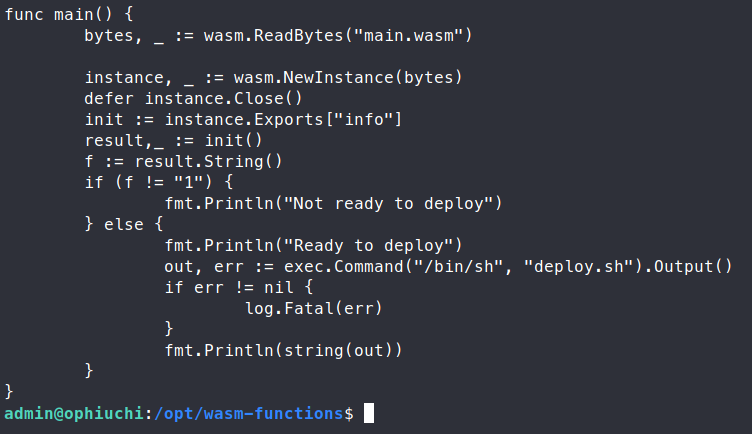Click the "info" export key string

[370, 120]
